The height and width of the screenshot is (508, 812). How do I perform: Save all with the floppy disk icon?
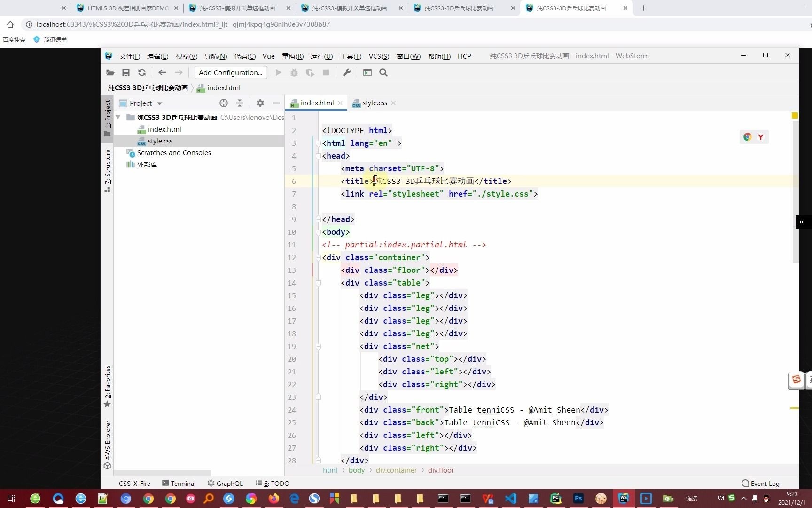126,72
